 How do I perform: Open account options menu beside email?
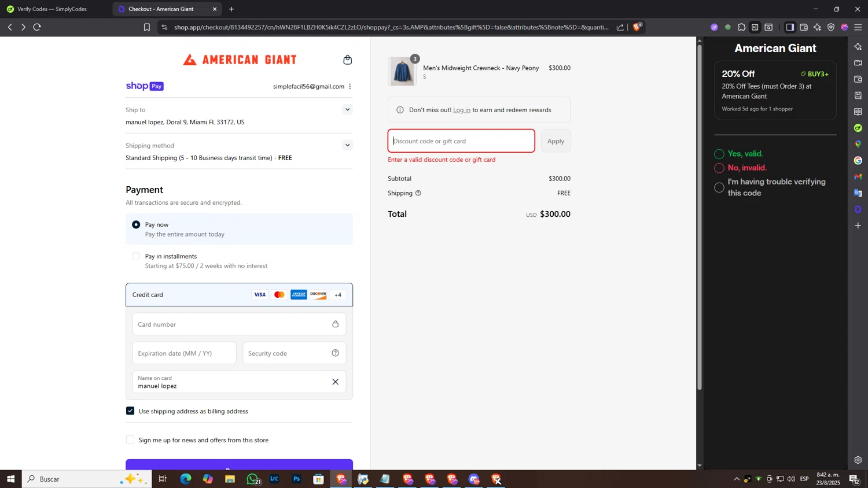click(350, 86)
